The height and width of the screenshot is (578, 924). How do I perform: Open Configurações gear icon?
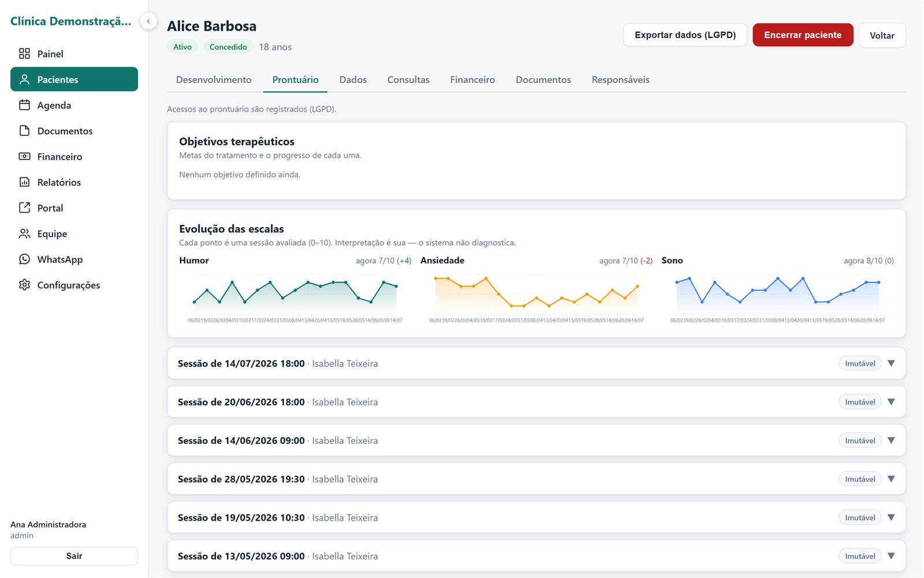coord(24,285)
